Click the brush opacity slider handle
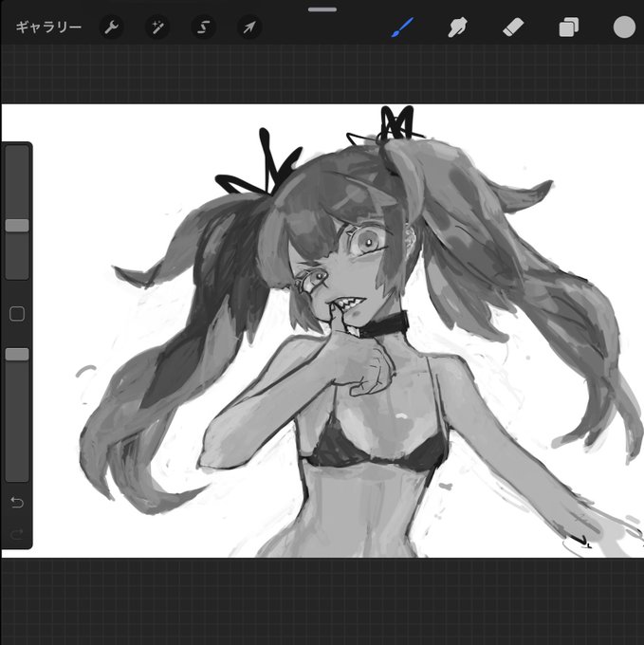 pyautogui.click(x=17, y=354)
